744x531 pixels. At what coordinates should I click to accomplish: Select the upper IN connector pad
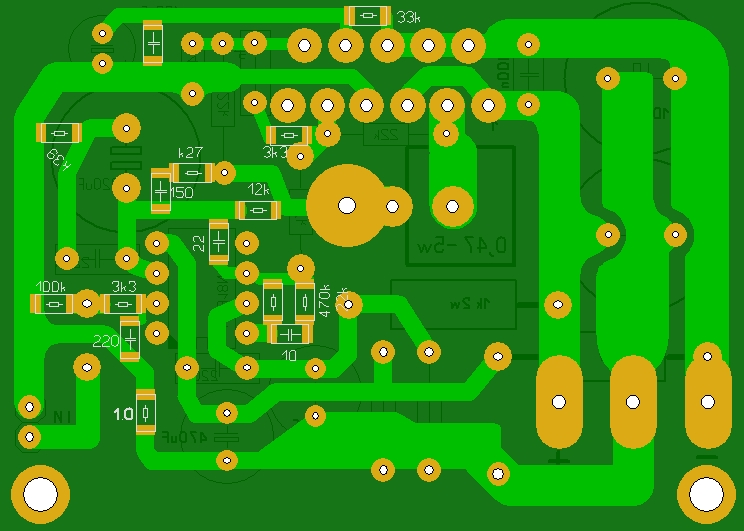[x=29, y=407]
